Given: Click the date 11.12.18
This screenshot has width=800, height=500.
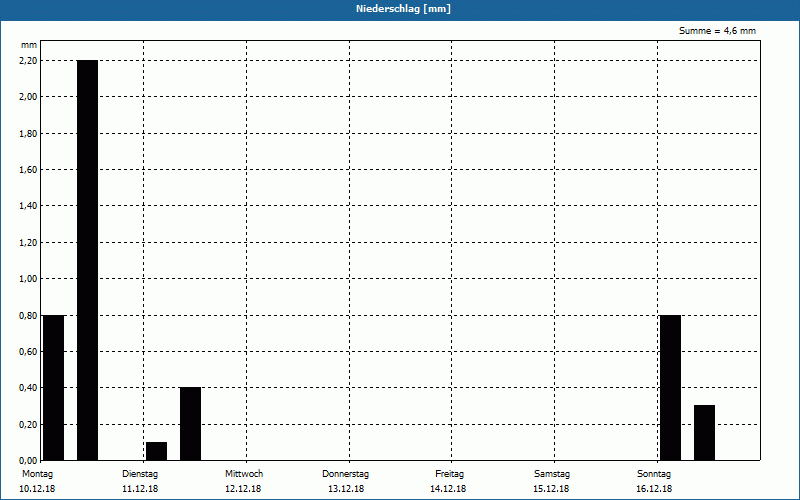Looking at the screenshot, I should pos(140,489).
